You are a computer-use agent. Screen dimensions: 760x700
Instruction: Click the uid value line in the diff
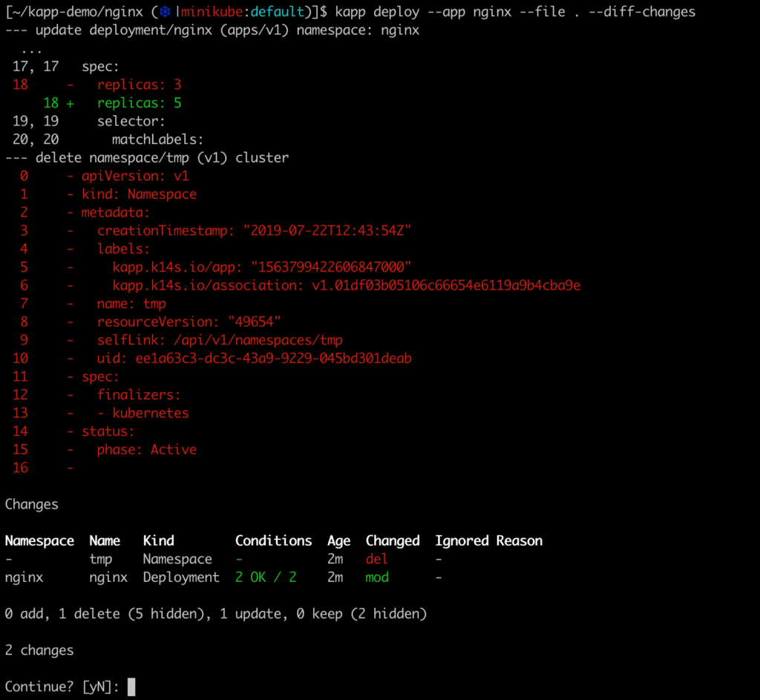254,359
